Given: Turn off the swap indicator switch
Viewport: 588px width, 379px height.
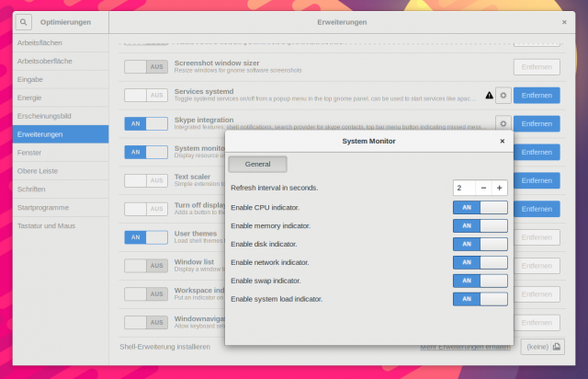Looking at the screenshot, I should point(480,281).
